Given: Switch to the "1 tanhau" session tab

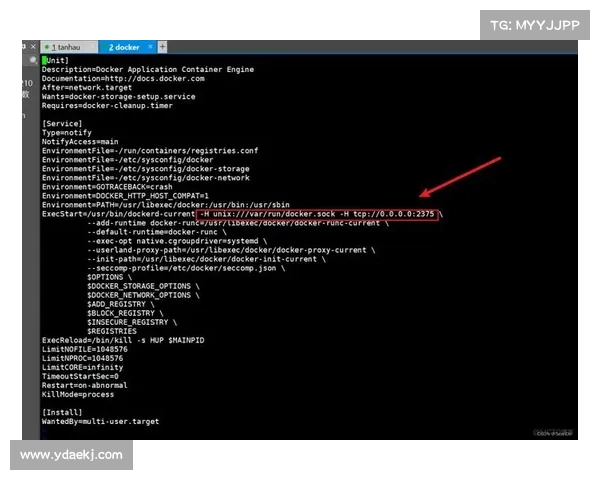Looking at the screenshot, I should [x=69, y=47].
